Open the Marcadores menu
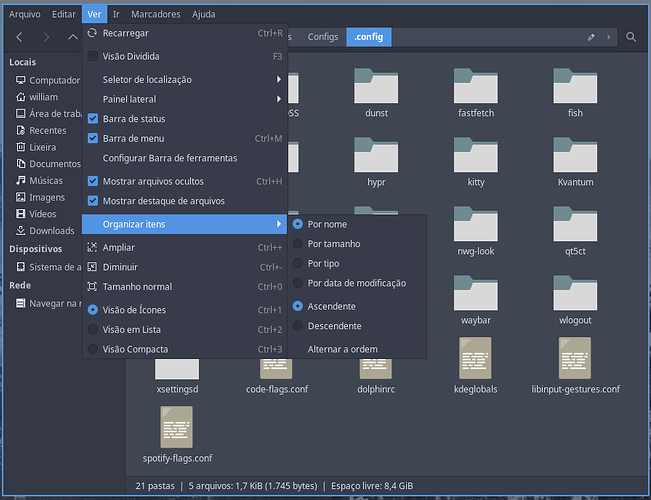Viewport: 651px width, 500px height. pos(155,14)
